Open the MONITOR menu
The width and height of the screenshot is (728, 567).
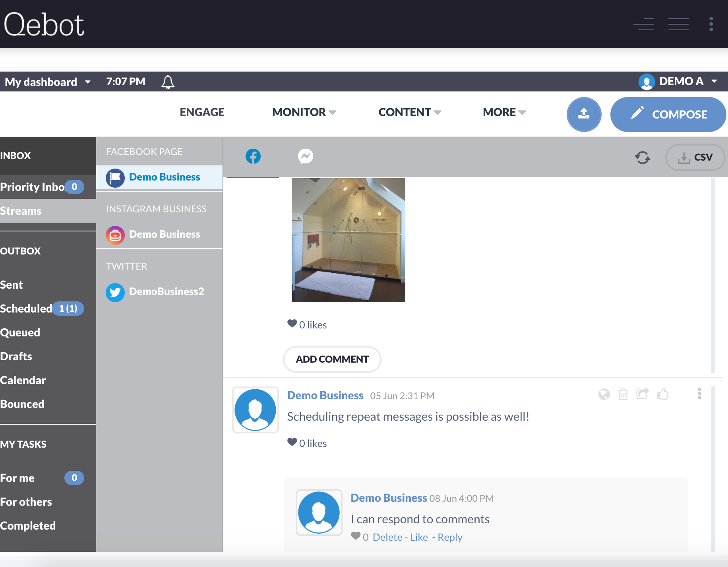click(304, 112)
